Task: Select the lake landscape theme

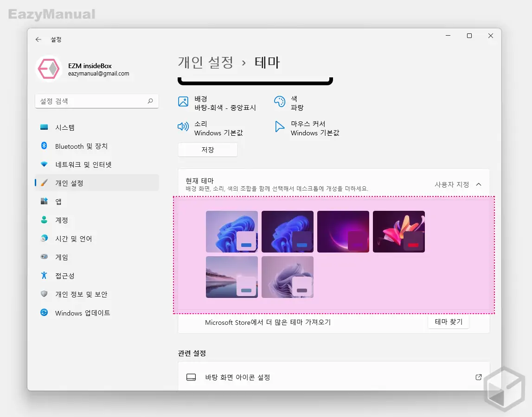Action: coord(232,277)
